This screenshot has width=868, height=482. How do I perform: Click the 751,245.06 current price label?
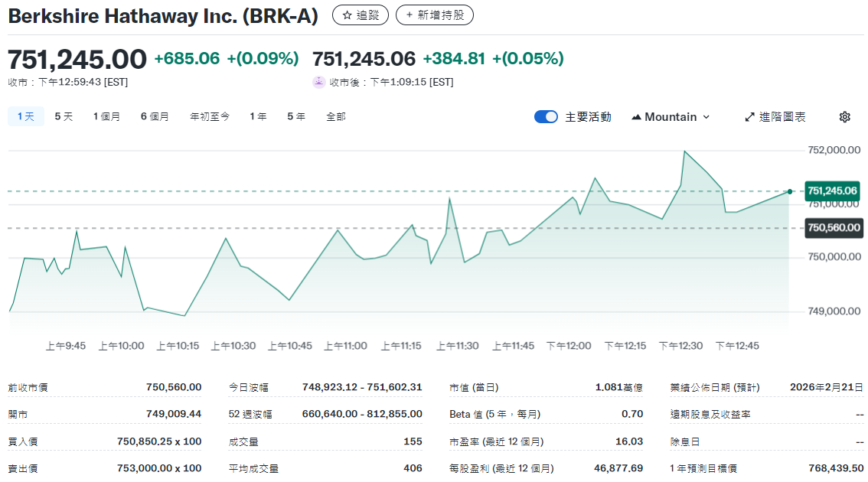(x=832, y=191)
